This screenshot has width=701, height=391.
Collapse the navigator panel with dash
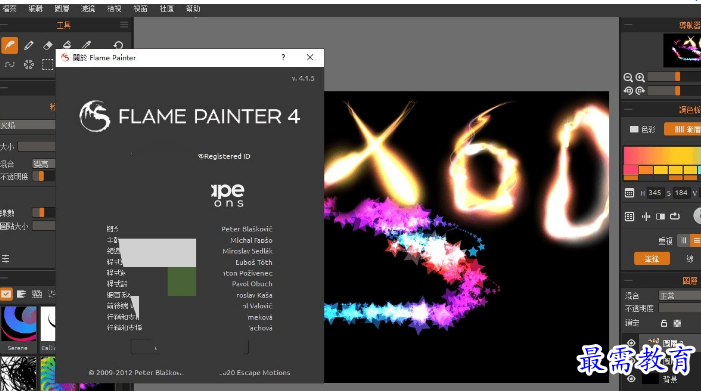[628, 24]
